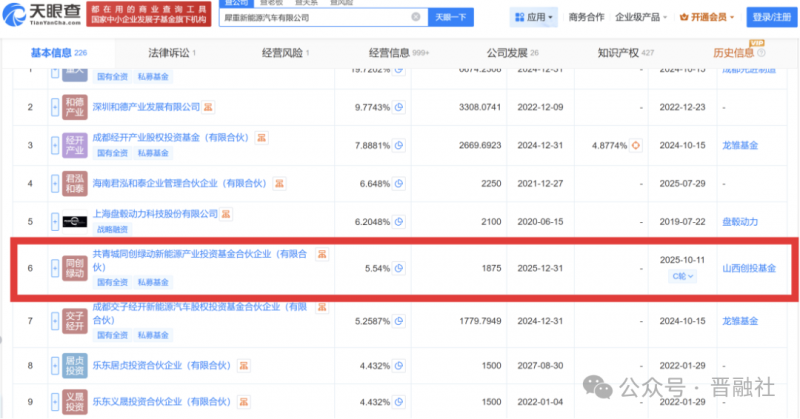Click share history icon next to 6.648%
800x419 pixels.
(399, 184)
